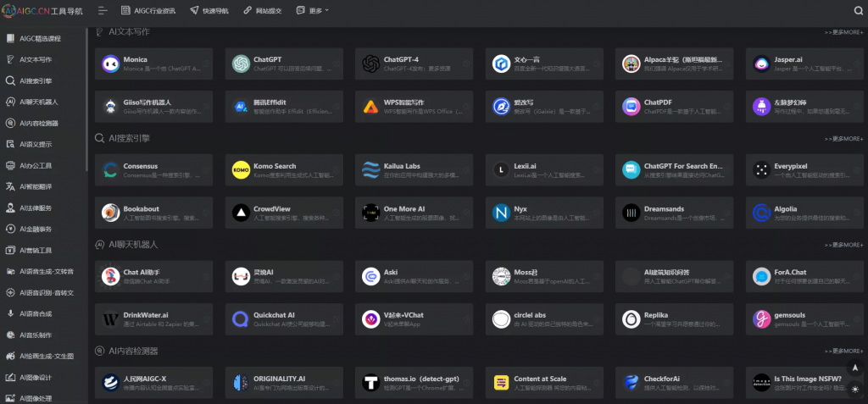Viewport: 868px width, 404px height.
Task: Open the Monica tool icon
Action: 110,64
